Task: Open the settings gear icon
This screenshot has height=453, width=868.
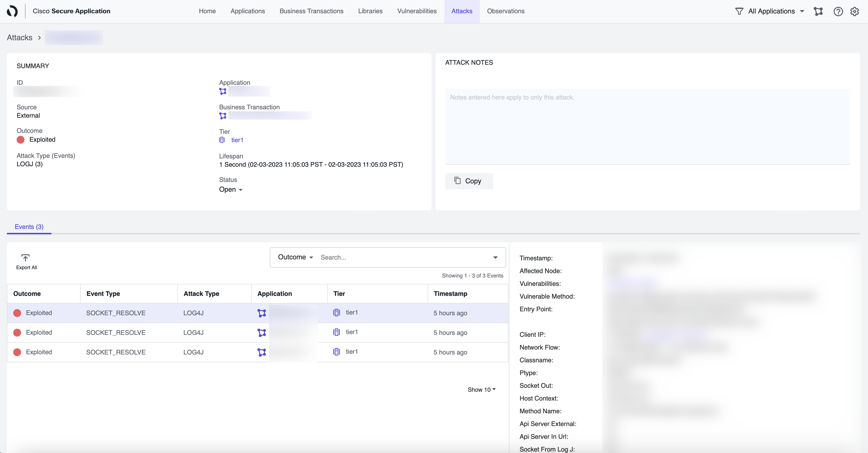Action: [855, 11]
